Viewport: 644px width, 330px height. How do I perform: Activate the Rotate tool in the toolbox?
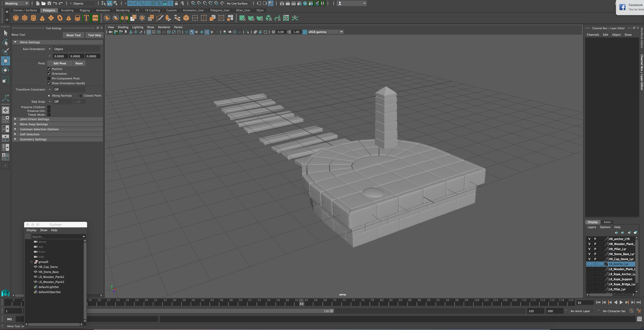6,70
